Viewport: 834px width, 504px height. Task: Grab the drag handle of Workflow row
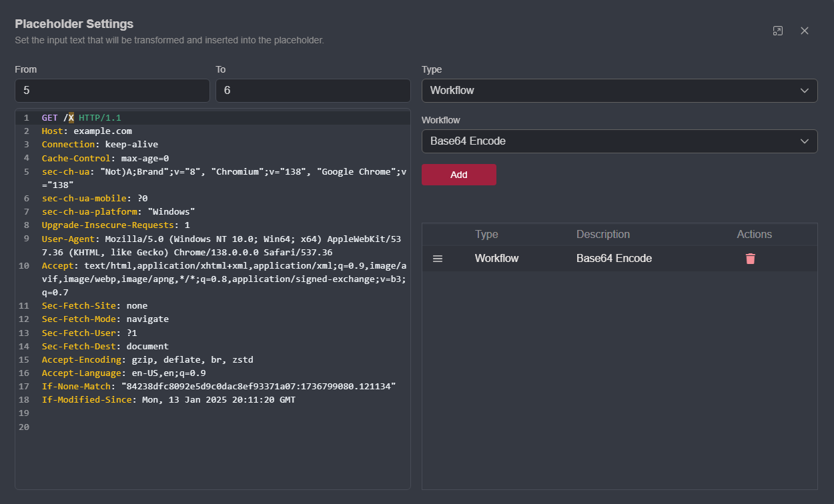click(x=438, y=259)
